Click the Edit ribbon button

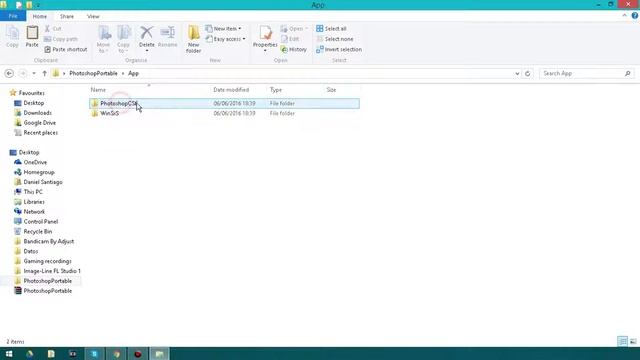click(290, 39)
